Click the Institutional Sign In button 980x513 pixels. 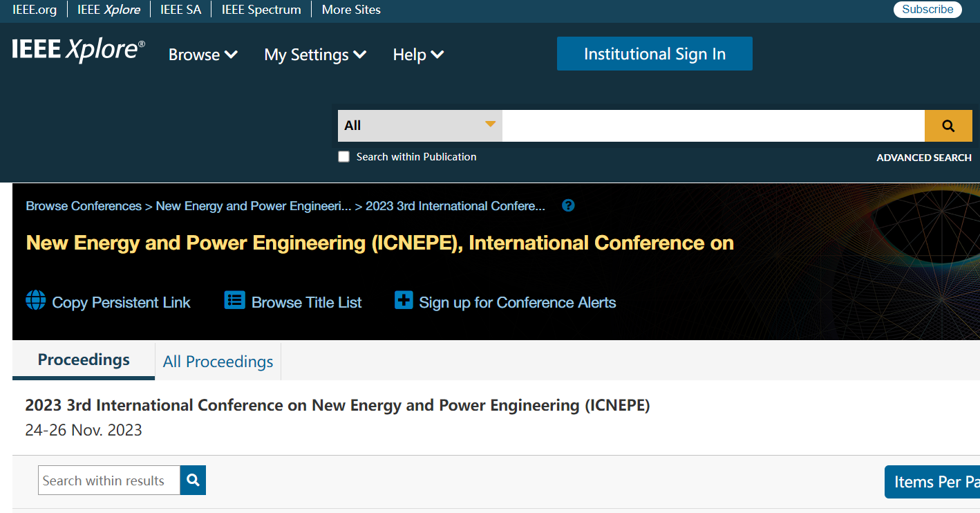[654, 54]
